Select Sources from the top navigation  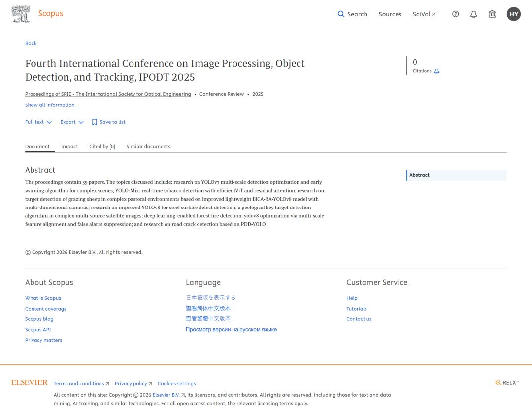(390, 14)
